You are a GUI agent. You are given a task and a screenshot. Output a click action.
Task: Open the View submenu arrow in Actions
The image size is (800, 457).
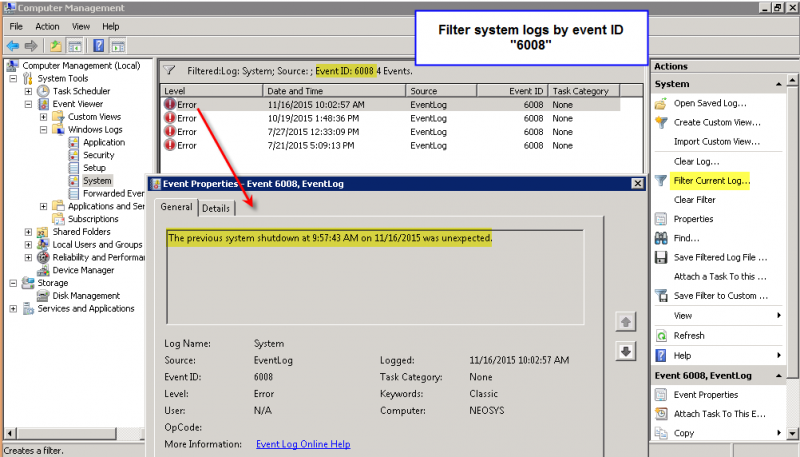coord(779,316)
